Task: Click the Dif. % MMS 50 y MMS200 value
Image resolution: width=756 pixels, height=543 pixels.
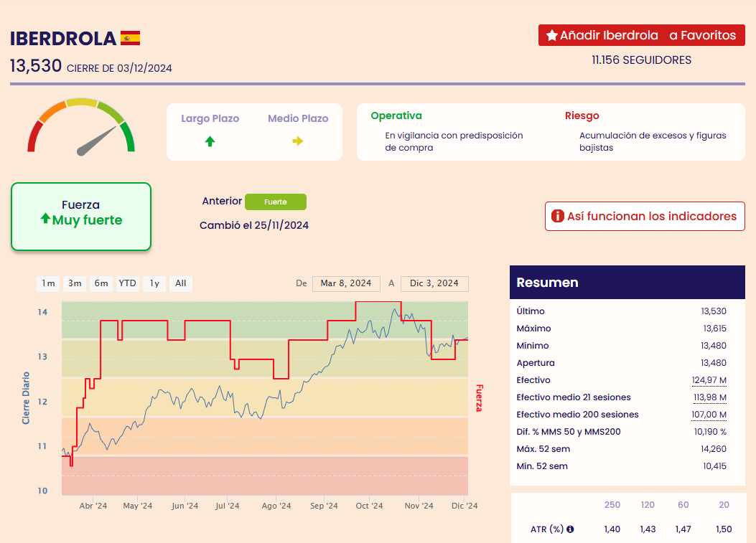Action: pos(710,432)
